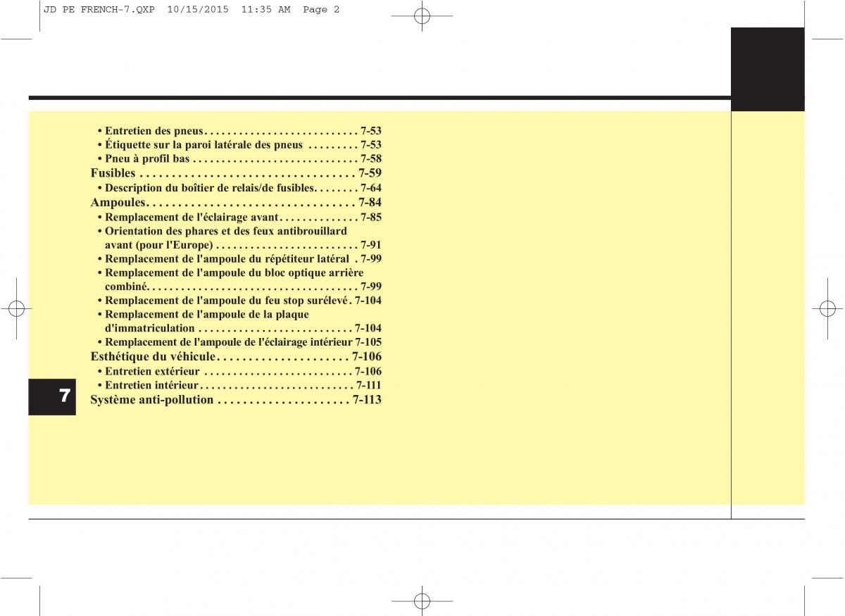845x616 pixels.
Task: Go to the répétiteur latéral bulb replacement entry
Action: coord(239,259)
